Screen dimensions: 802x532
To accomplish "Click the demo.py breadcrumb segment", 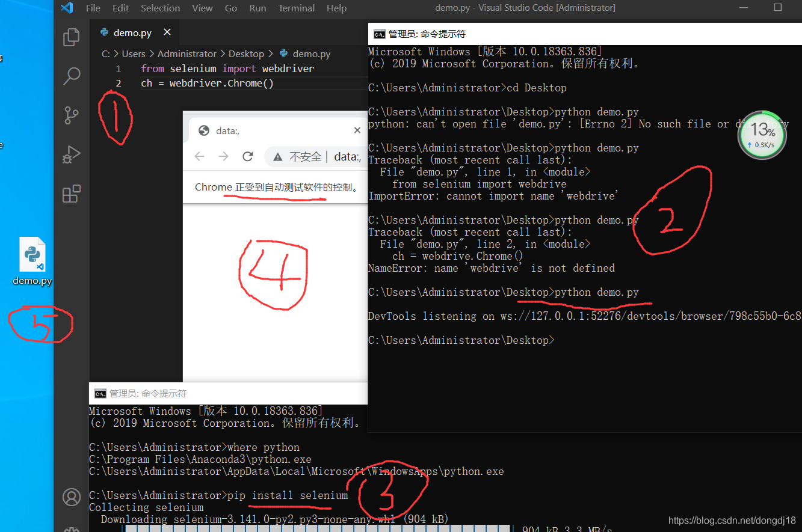I will [305, 54].
